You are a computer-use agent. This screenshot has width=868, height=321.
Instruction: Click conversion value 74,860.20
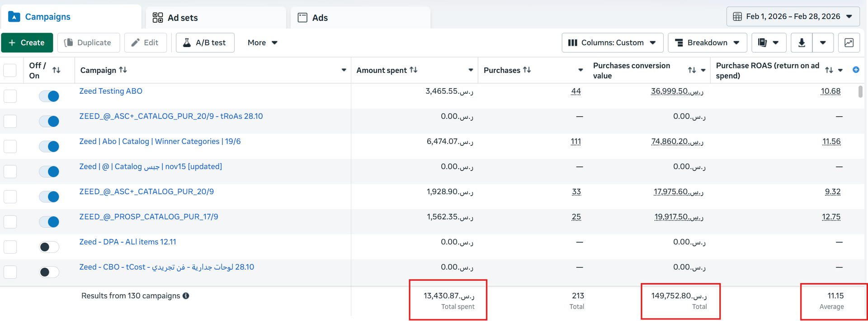click(x=677, y=141)
